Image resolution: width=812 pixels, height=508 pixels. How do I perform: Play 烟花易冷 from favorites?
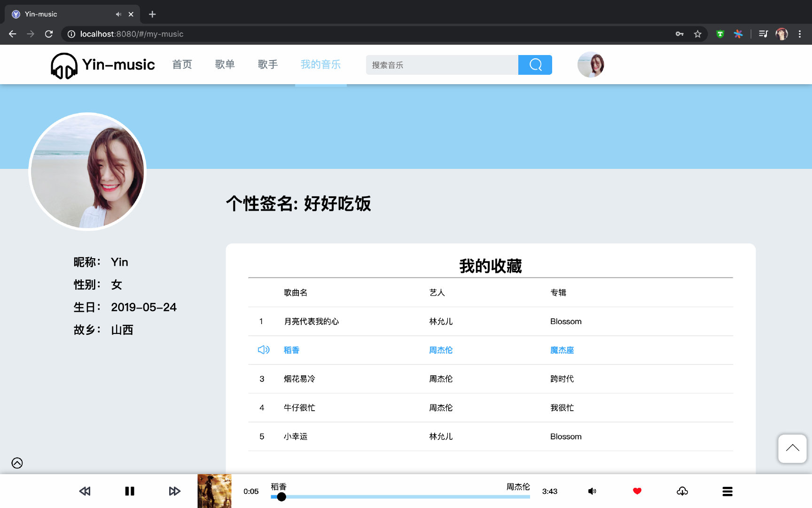pyautogui.click(x=299, y=379)
